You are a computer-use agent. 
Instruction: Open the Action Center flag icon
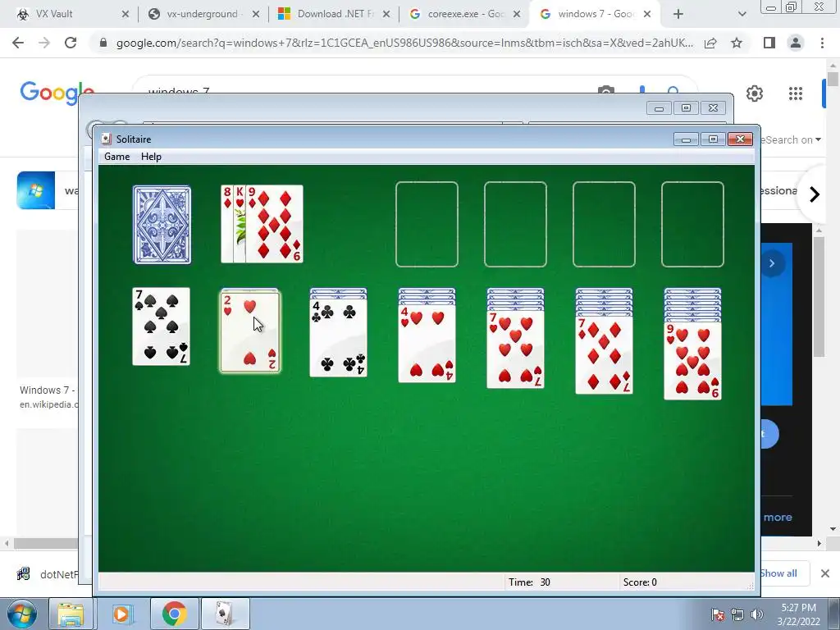click(718, 614)
